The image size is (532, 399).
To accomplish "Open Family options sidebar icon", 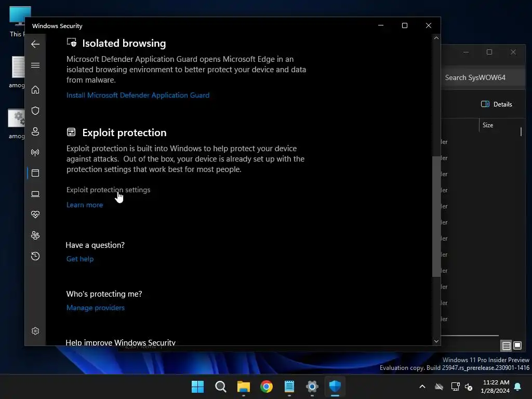I will [35, 235].
